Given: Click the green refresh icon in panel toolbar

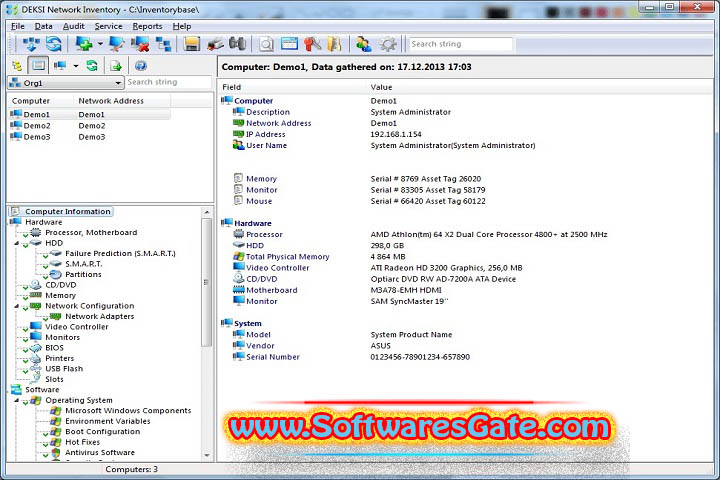Looking at the screenshot, I should 92,66.
